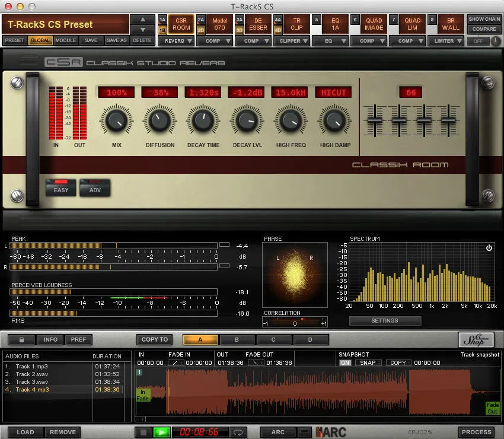
Task: Click the fade in curve icon
Action: (x=176, y=363)
